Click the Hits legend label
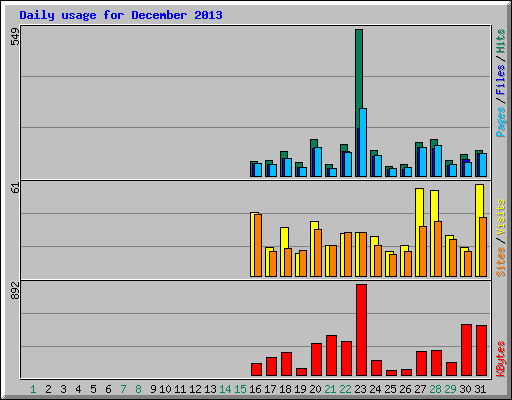This screenshot has width=512, height=400. [501, 41]
